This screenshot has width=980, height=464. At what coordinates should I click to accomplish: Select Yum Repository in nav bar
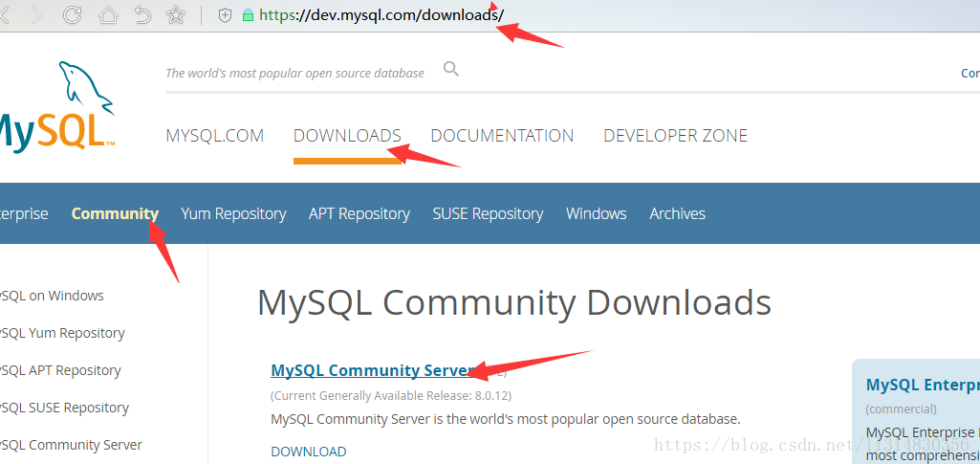click(233, 214)
